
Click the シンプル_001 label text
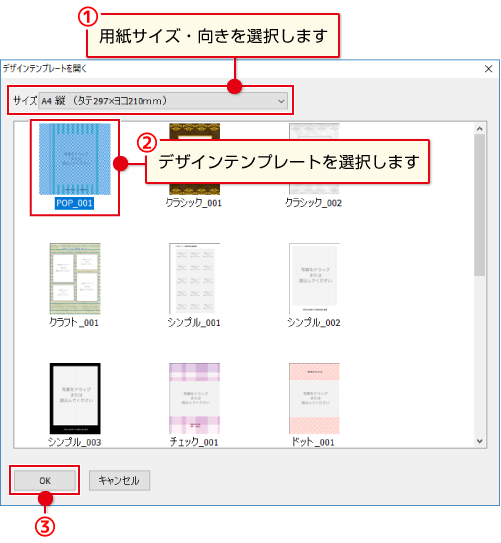(194, 322)
